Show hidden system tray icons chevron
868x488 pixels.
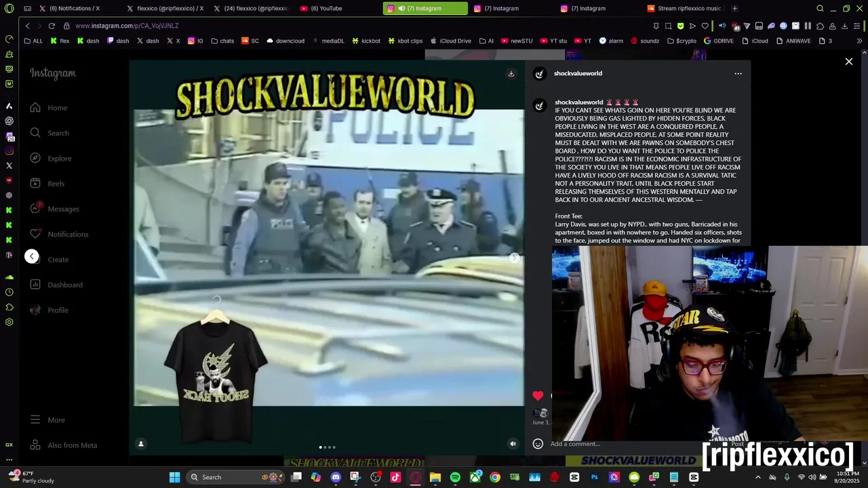[758, 477]
